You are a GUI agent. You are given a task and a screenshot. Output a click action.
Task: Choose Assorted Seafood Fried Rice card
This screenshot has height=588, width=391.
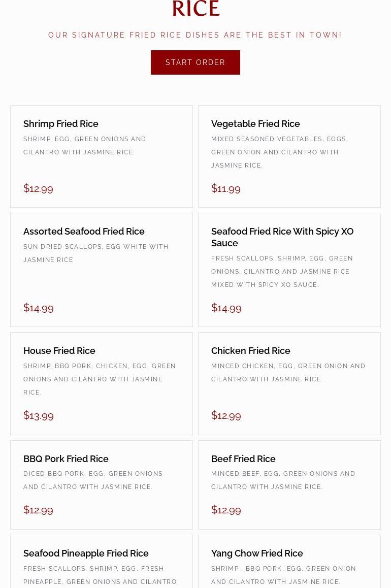coord(102,270)
